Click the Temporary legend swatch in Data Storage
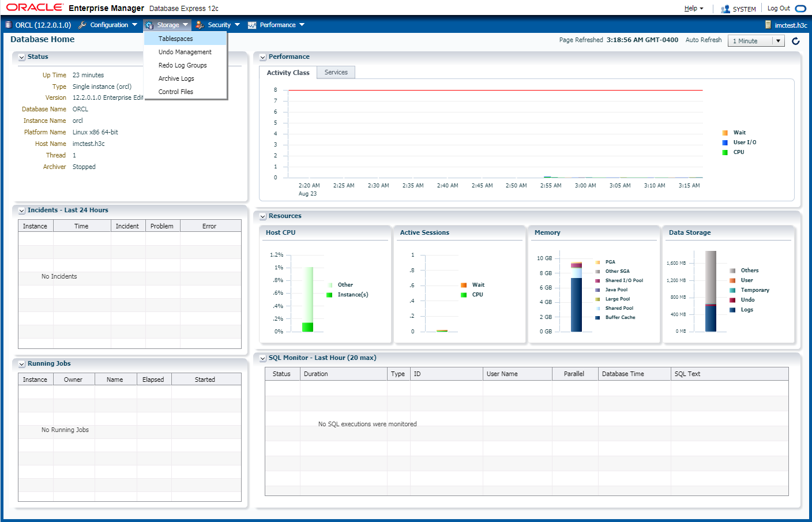812x522 pixels. (732, 290)
